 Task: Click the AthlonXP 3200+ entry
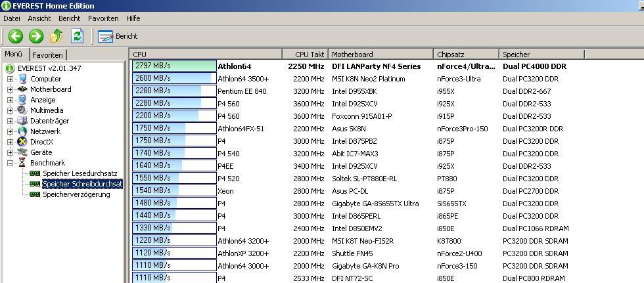(x=243, y=253)
